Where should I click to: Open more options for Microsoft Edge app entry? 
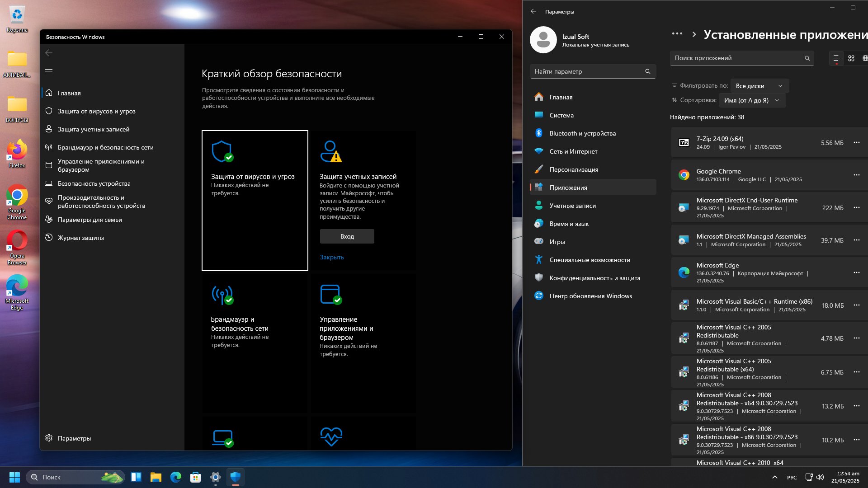click(856, 272)
